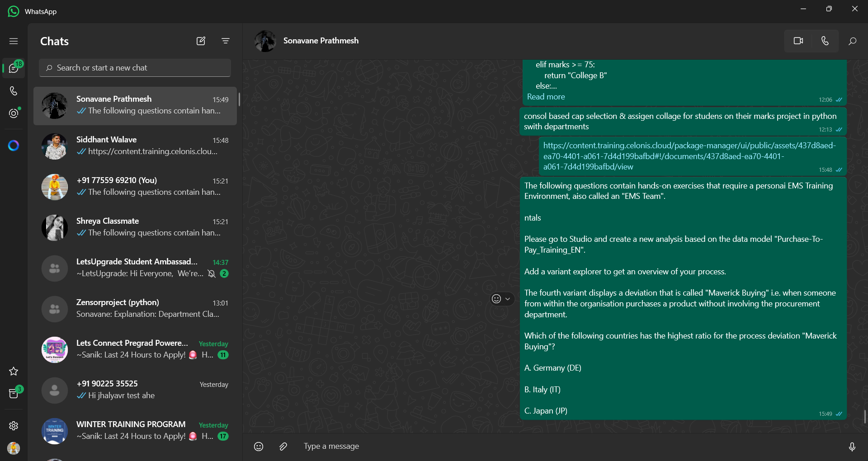The width and height of the screenshot is (868, 461).
Task: Open the chat filter menu icon
Action: click(x=226, y=41)
